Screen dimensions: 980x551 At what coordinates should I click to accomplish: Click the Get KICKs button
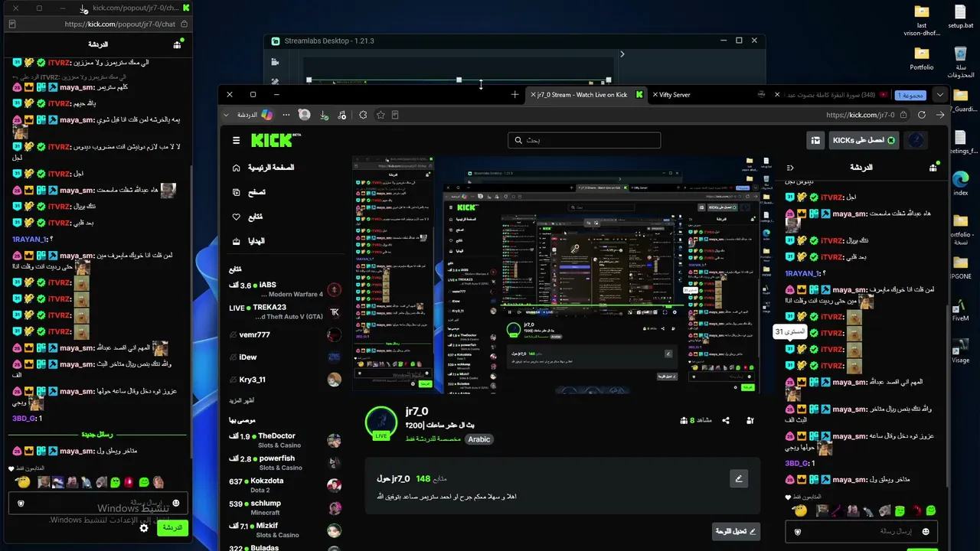(865, 140)
